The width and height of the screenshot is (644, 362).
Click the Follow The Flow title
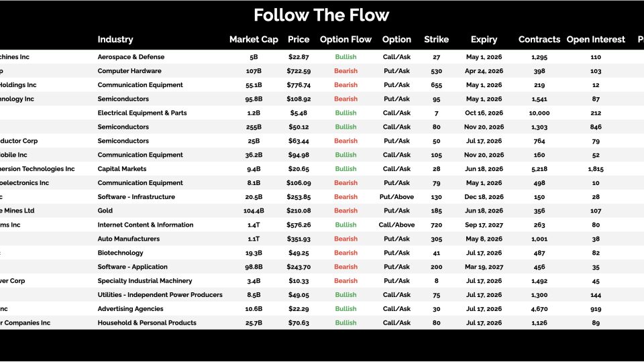pyautogui.click(x=321, y=15)
